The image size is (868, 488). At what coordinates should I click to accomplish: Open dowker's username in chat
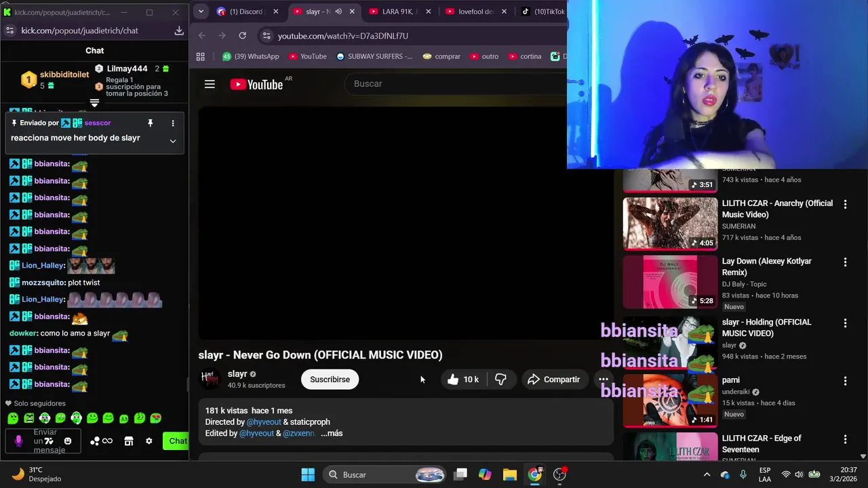(23, 333)
